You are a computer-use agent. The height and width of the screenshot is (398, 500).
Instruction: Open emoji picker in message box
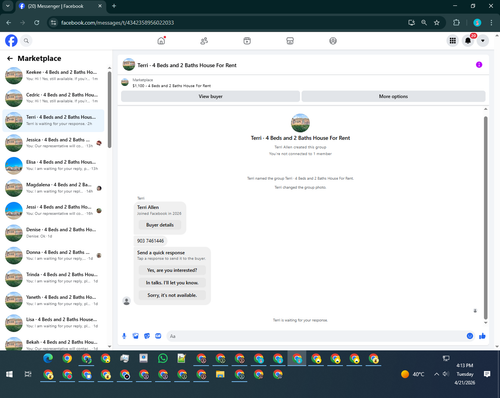point(470,336)
